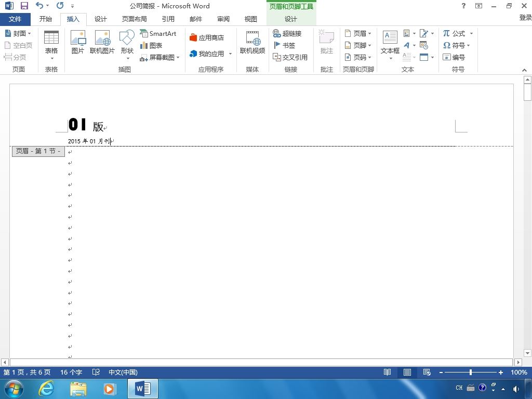Switch to read mode view in status bar

click(387, 372)
